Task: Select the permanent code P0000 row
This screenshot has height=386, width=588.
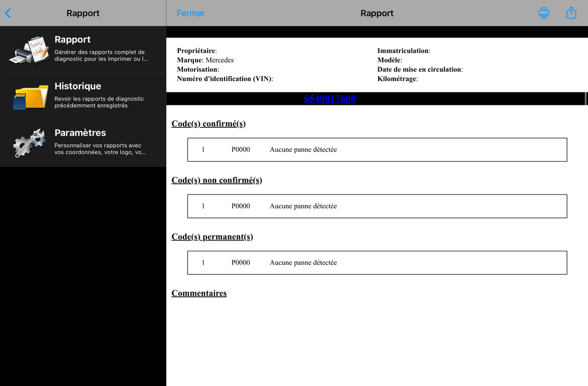Action: (377, 263)
